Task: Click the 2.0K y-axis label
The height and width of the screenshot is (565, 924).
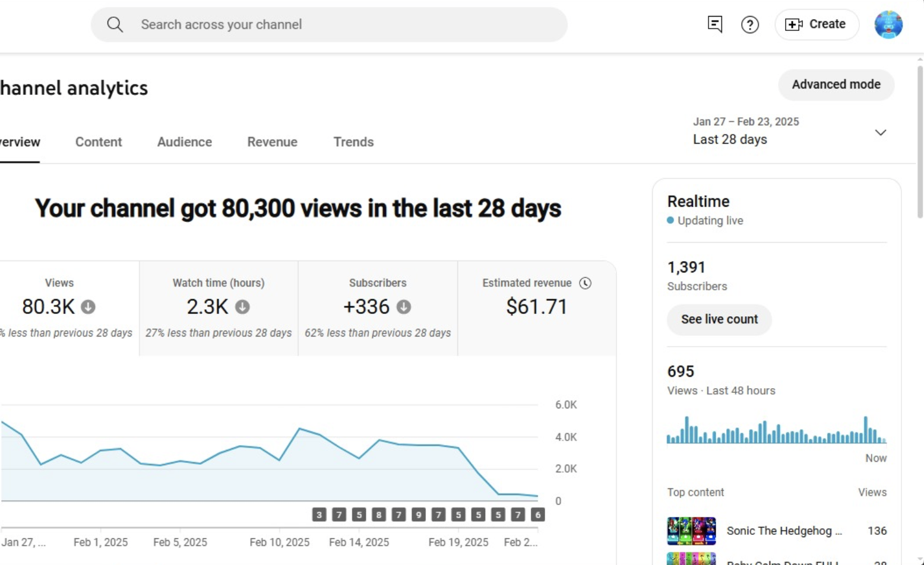Action: tap(566, 469)
